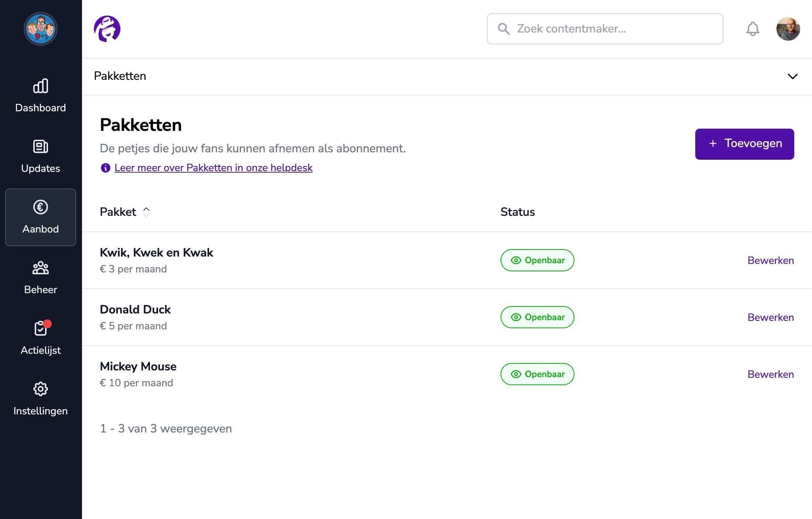The width and height of the screenshot is (812, 519).
Task: Click Bewerken for Donald Duck
Action: click(770, 317)
